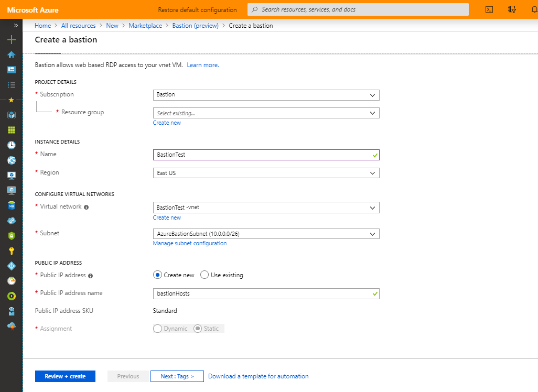
Task: Open the cloud with red ribbon icon
Action: click(x=12, y=326)
